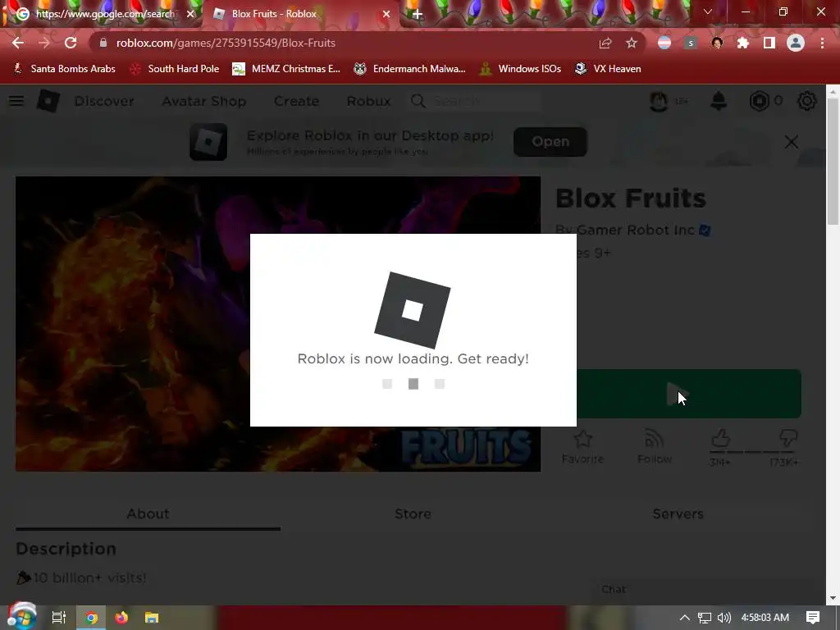Open the Santa Bombs Arabs bookmark

coord(64,69)
